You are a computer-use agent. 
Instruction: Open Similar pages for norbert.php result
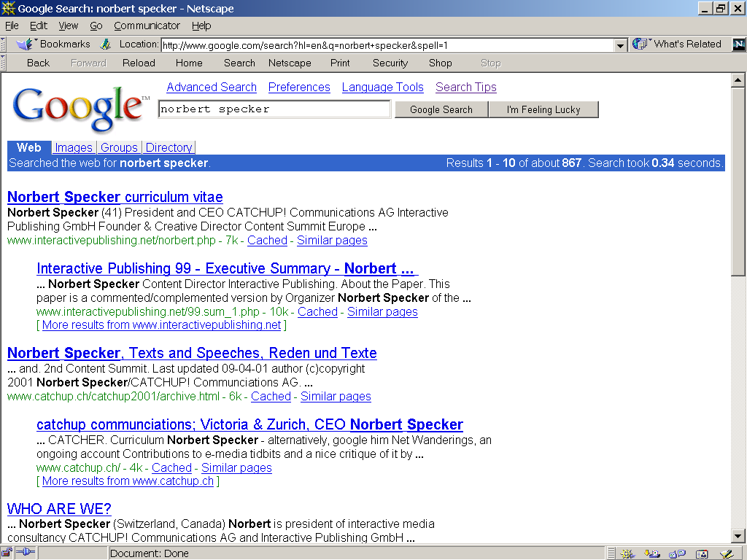[332, 241]
